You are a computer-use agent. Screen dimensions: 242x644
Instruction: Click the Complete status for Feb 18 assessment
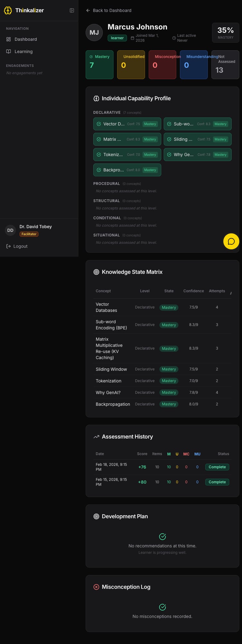pos(217,467)
